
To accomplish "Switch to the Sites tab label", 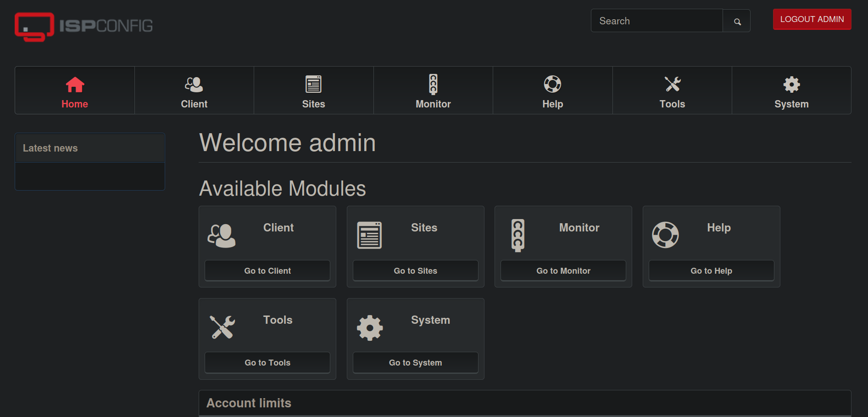I will click(314, 104).
